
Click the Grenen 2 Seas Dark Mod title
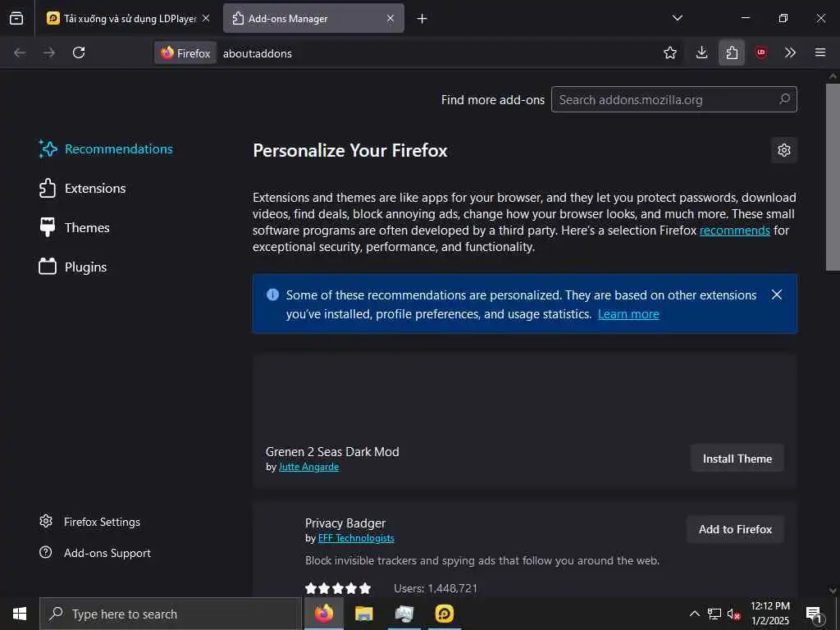point(332,452)
